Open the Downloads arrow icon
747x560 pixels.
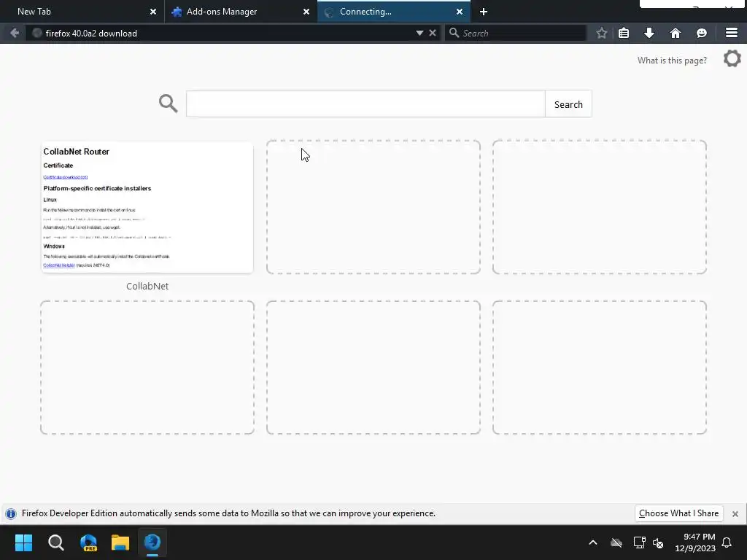(649, 33)
